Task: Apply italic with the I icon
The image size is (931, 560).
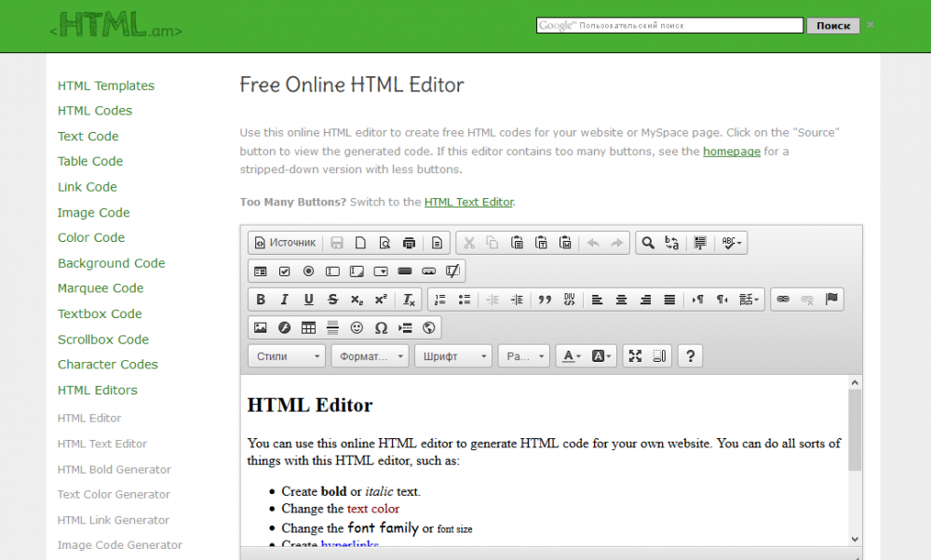Action: [x=285, y=300]
